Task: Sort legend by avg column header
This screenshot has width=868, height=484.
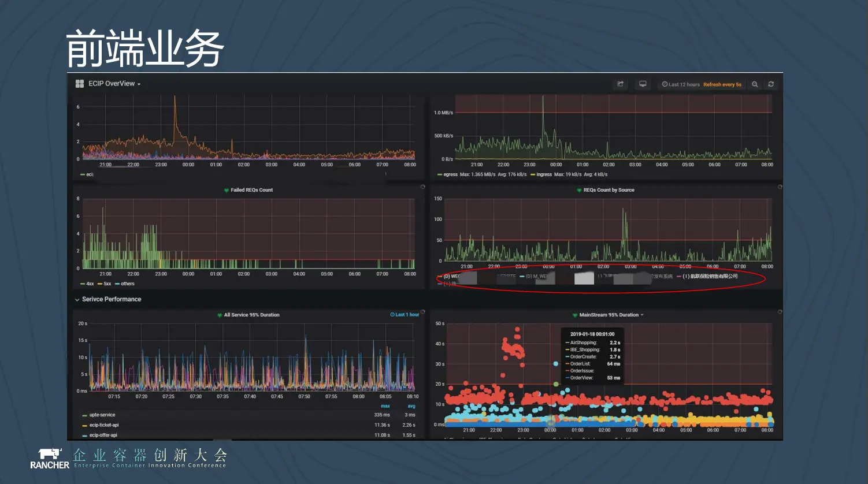Action: [411, 406]
